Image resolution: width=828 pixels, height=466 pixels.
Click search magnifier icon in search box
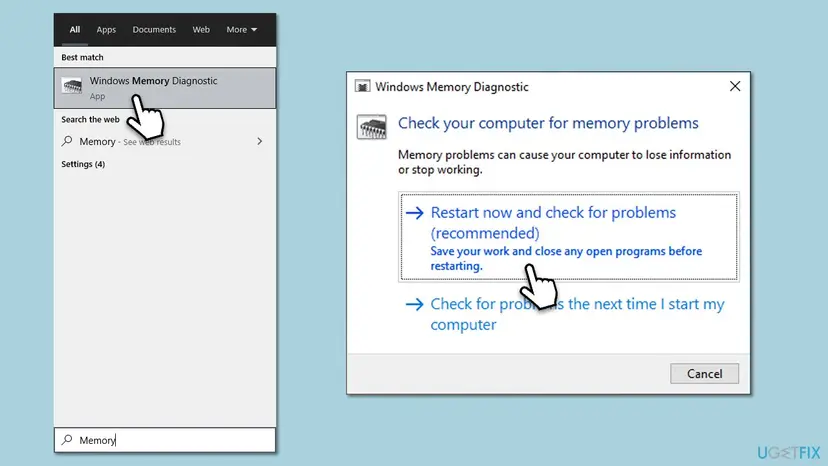coord(67,440)
